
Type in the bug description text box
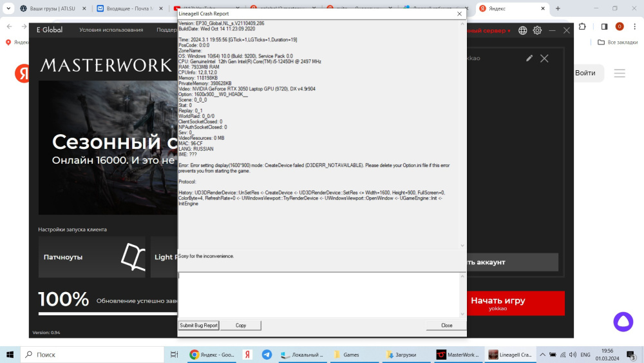[x=319, y=294]
